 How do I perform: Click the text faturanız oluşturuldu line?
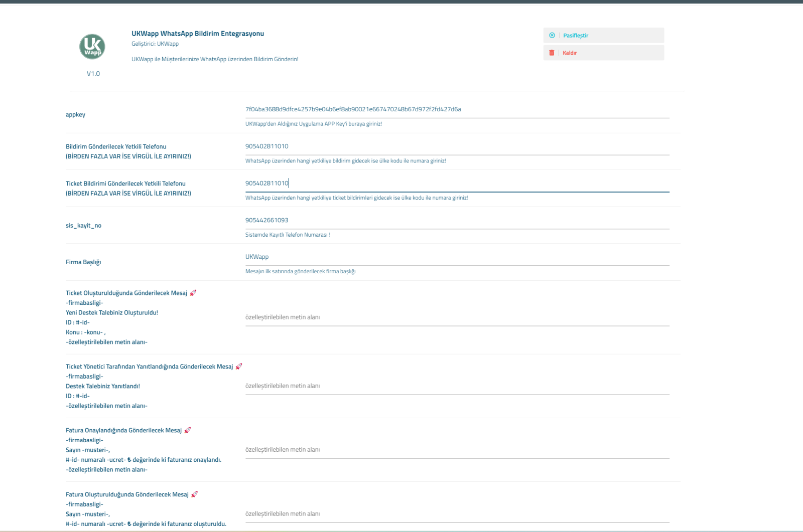(146, 524)
